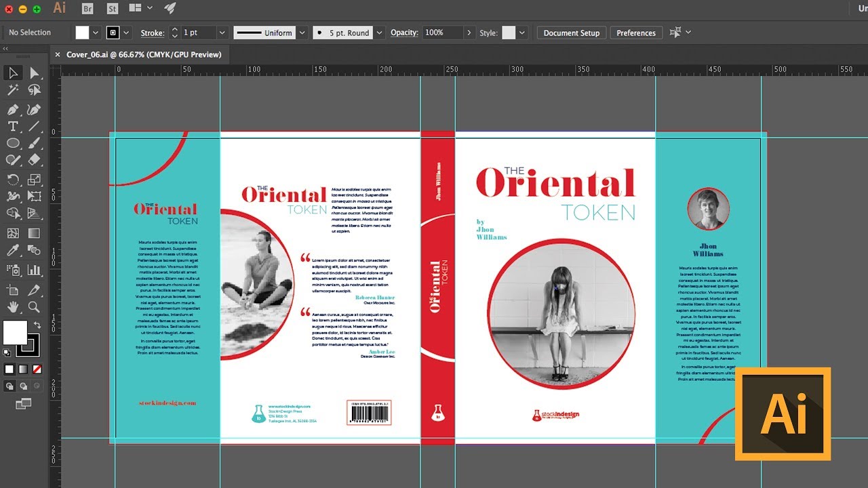Select the Eyedropper tool
Screen dimensions: 868x488
coord(13,251)
